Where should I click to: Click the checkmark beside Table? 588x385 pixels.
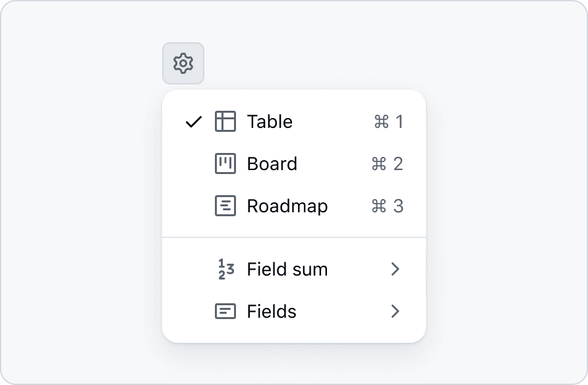point(193,122)
